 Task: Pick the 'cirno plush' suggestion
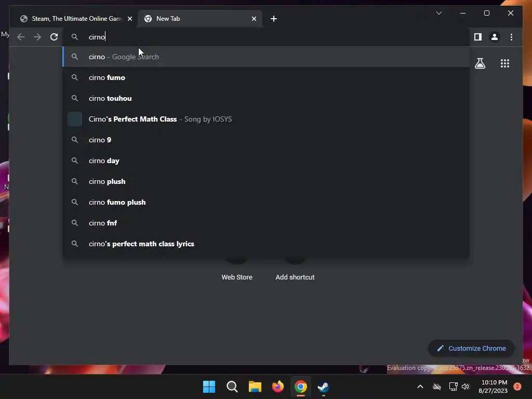tap(267, 181)
